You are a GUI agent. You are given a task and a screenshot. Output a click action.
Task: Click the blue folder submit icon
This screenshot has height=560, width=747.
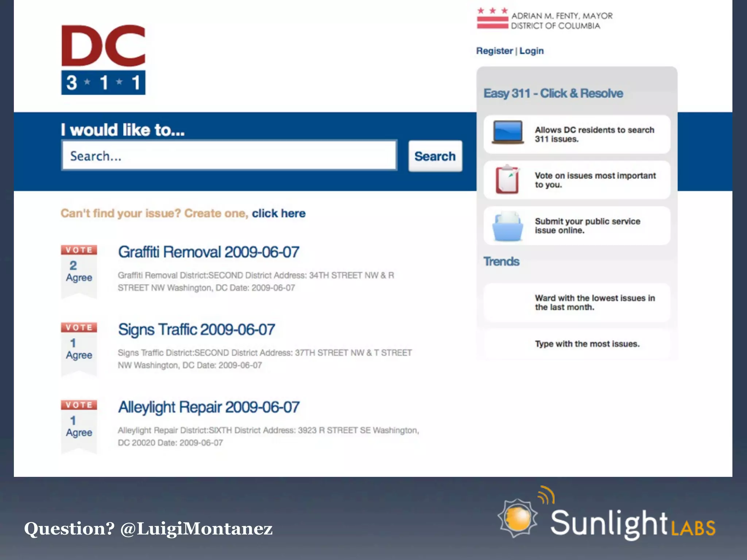coord(507,226)
